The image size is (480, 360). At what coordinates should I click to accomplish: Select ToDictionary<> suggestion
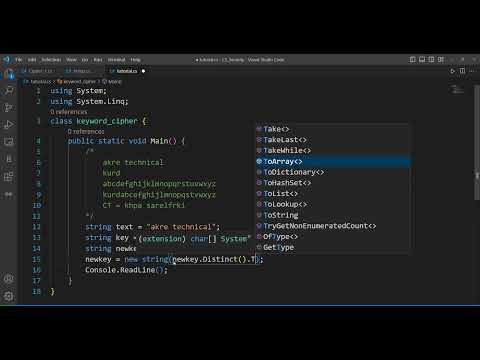[333, 172]
